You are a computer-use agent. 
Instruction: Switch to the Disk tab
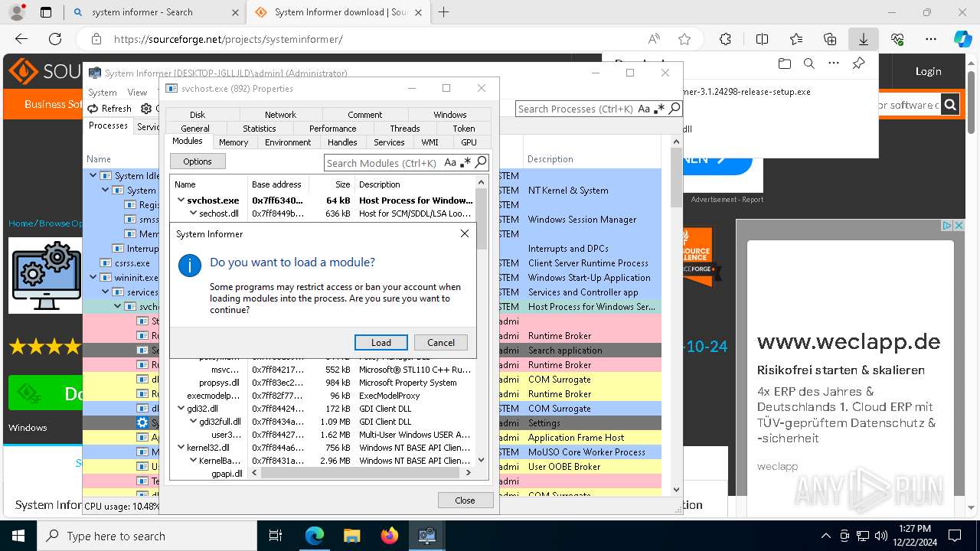(198, 114)
